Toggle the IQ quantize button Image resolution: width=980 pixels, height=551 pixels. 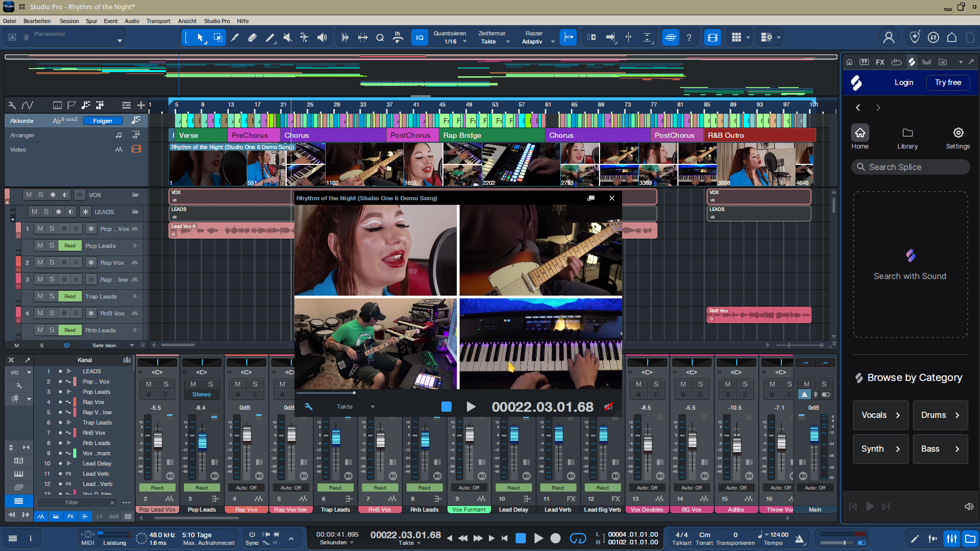[420, 37]
